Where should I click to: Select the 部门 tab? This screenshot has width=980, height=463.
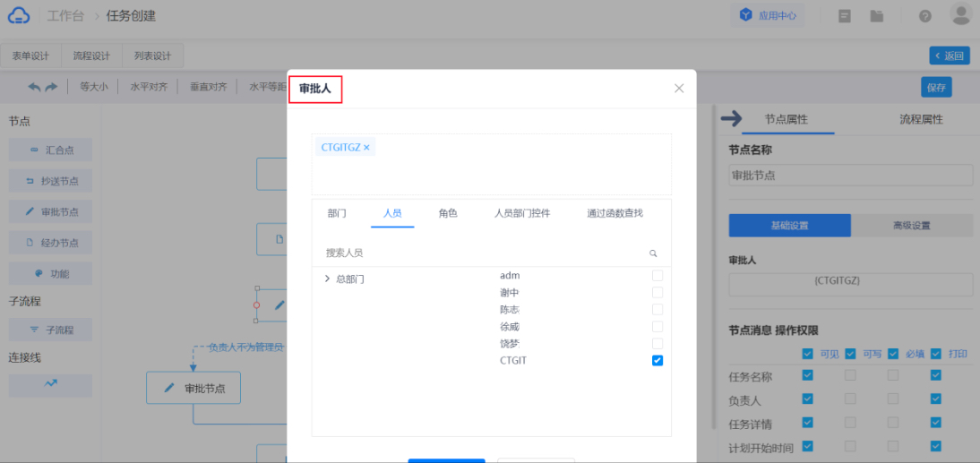tap(337, 213)
